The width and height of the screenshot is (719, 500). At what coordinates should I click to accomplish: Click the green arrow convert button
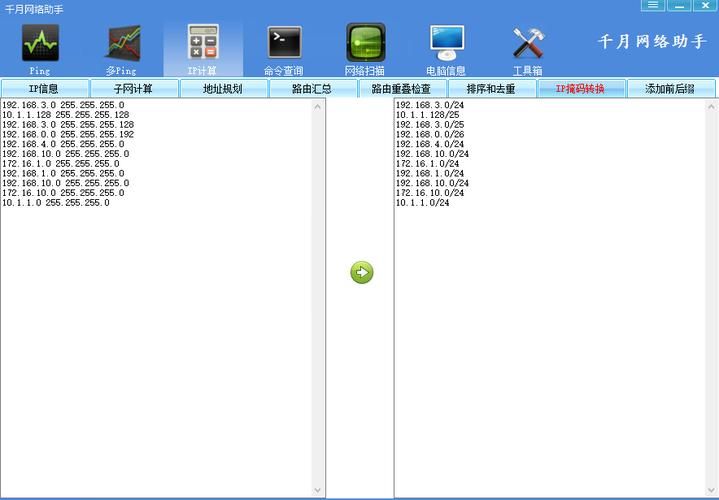[x=361, y=272]
